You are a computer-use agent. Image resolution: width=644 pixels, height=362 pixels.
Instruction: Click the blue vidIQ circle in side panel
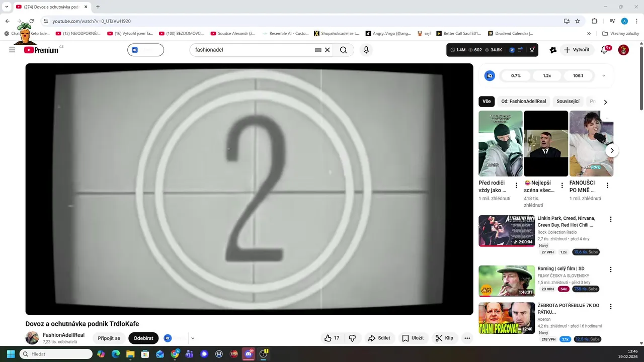coord(490,75)
